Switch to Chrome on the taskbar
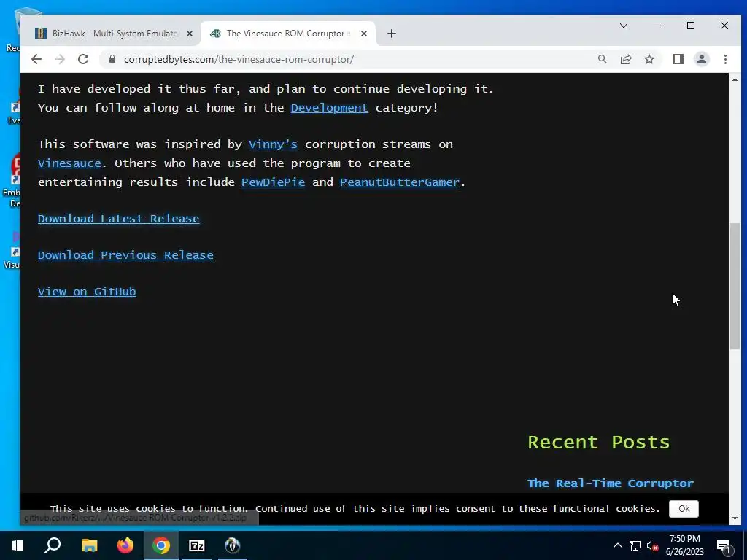Image resolution: width=747 pixels, height=560 pixels. pos(161,545)
